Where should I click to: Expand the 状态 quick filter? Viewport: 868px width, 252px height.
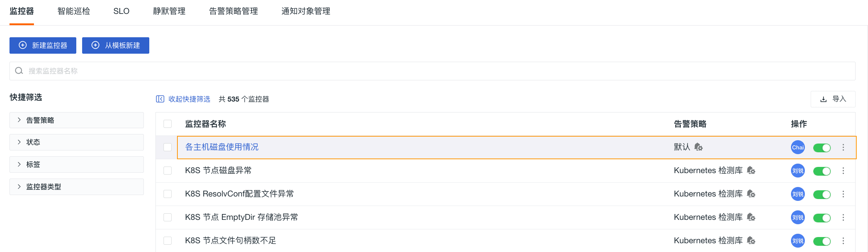click(77, 142)
